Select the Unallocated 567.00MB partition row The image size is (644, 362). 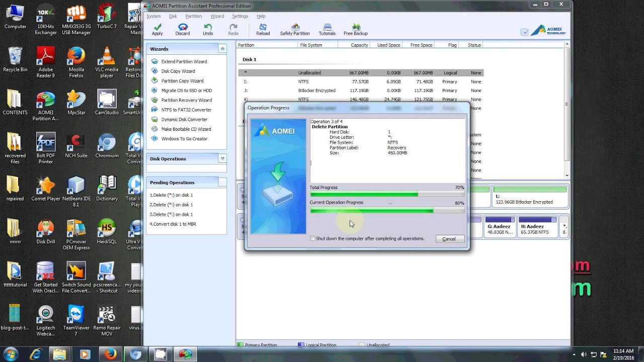coord(361,73)
